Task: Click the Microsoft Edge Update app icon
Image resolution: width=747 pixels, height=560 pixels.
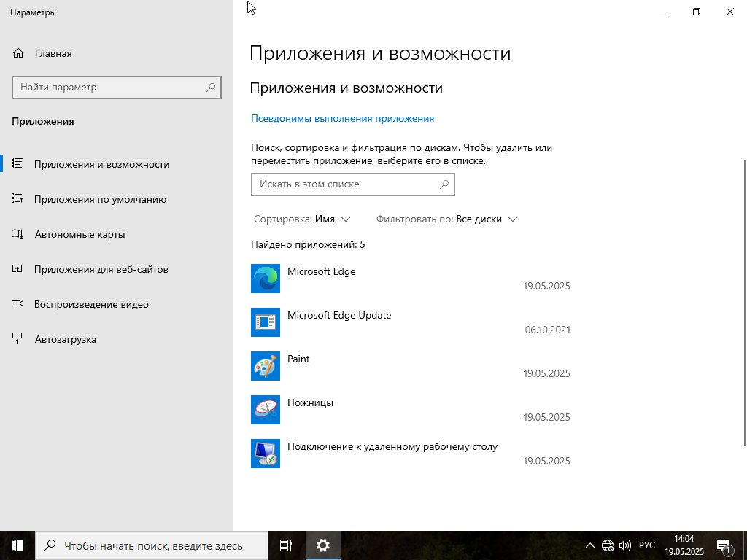Action: (x=266, y=322)
